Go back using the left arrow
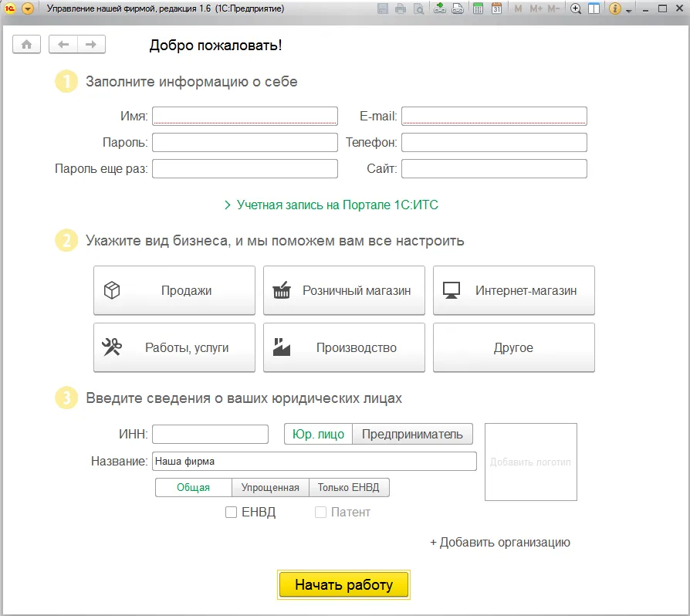This screenshot has width=690, height=616. (x=63, y=45)
